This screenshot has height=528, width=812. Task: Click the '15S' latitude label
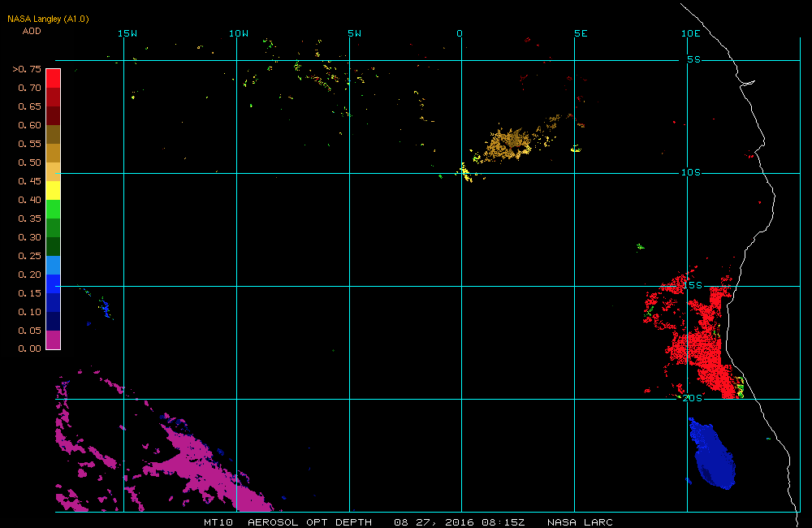coord(693,285)
